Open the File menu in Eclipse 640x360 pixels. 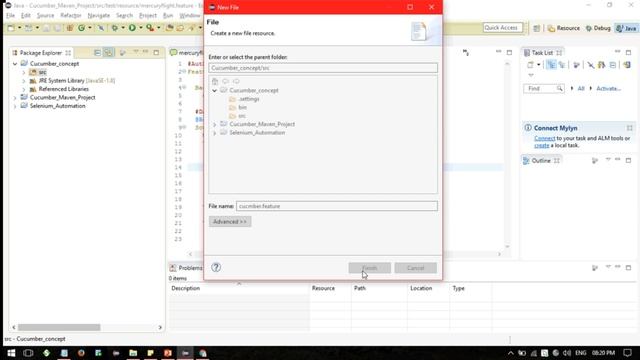(x=11, y=16)
